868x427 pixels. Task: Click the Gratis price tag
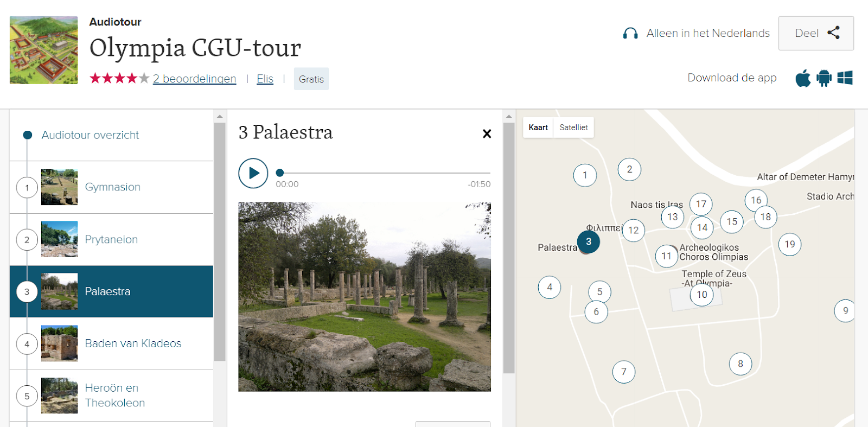pos(311,79)
